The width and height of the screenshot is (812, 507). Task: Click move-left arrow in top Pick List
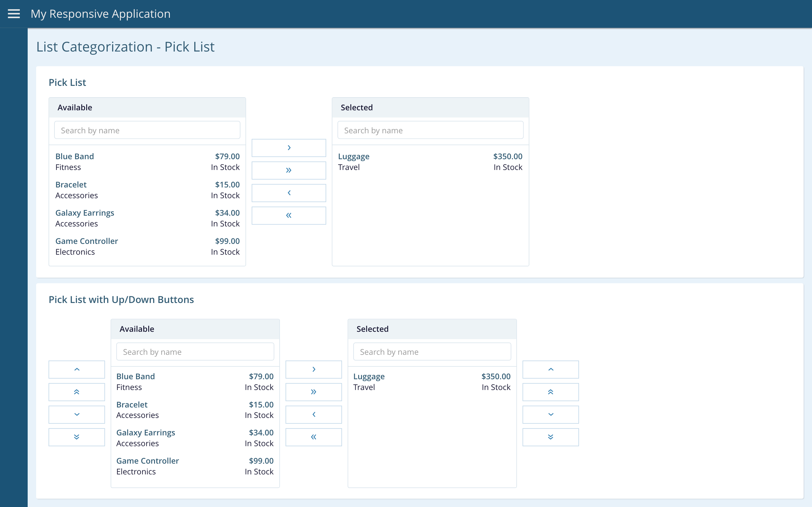[x=289, y=193]
